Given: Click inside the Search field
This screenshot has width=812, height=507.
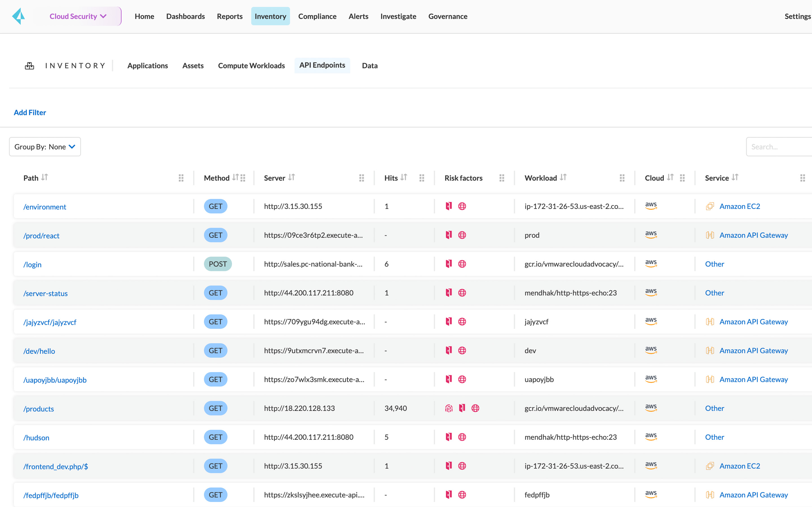Looking at the screenshot, I should pos(782,146).
